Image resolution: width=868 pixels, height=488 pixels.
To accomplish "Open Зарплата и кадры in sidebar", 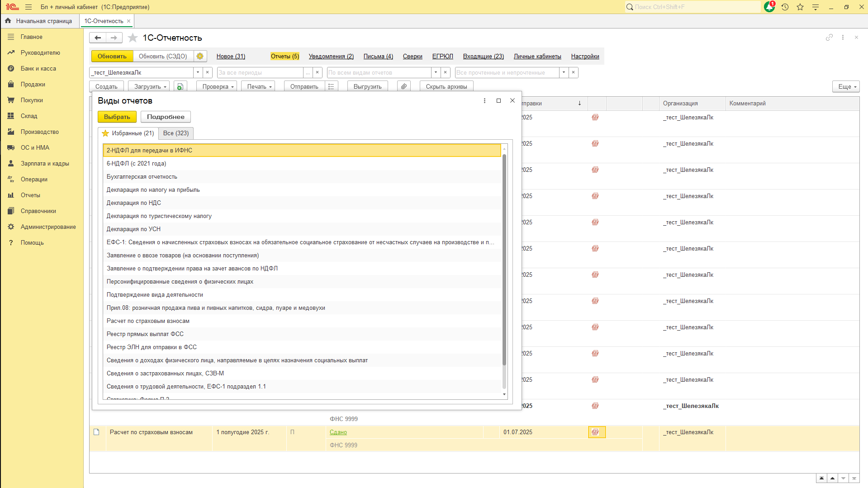I will 45,163.
